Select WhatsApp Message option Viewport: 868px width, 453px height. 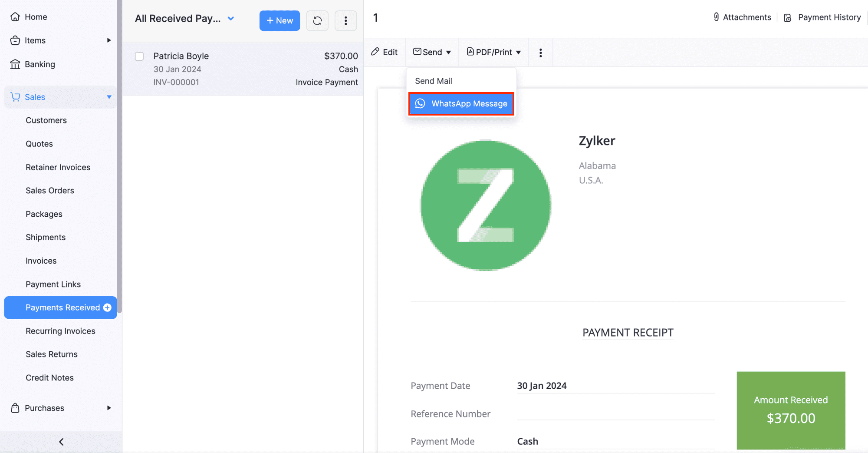coord(461,103)
